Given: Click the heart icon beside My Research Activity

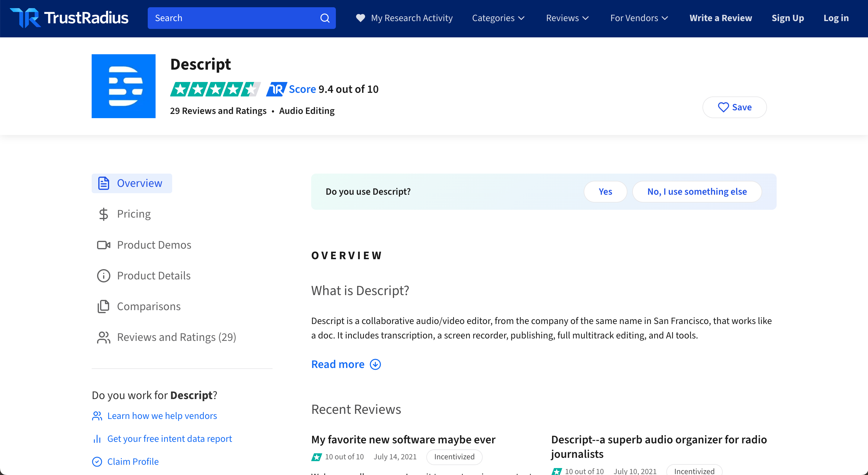Looking at the screenshot, I should click(361, 18).
